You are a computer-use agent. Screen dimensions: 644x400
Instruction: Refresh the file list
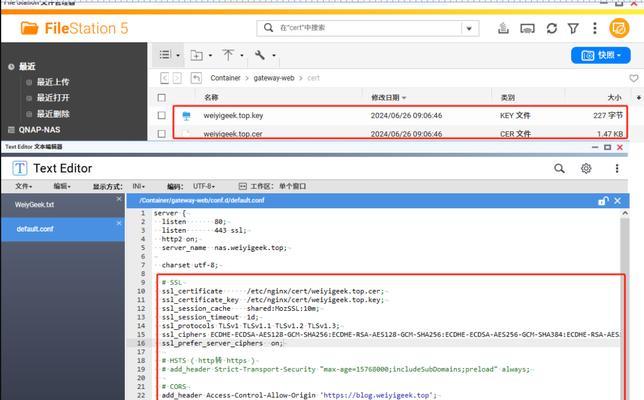pos(552,28)
